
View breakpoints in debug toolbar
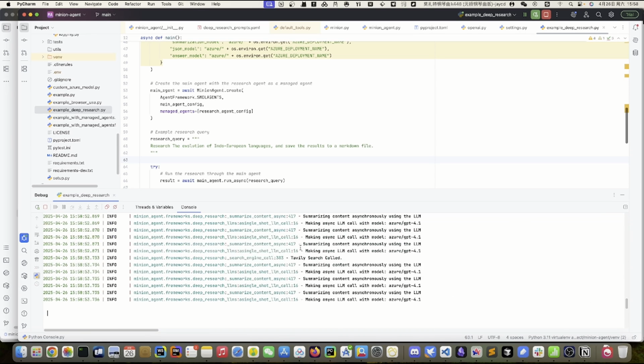(107, 207)
